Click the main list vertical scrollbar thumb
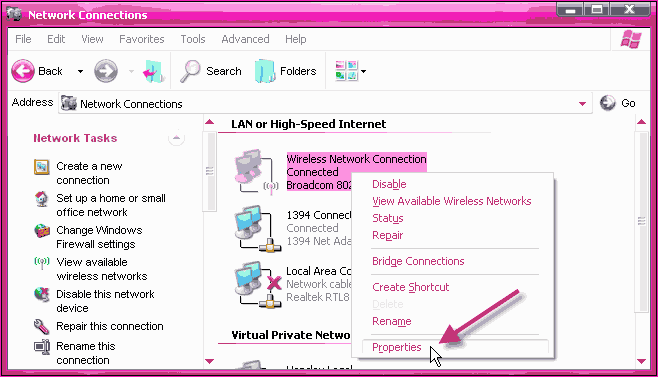This screenshot has height=377, width=658. pyautogui.click(x=641, y=221)
